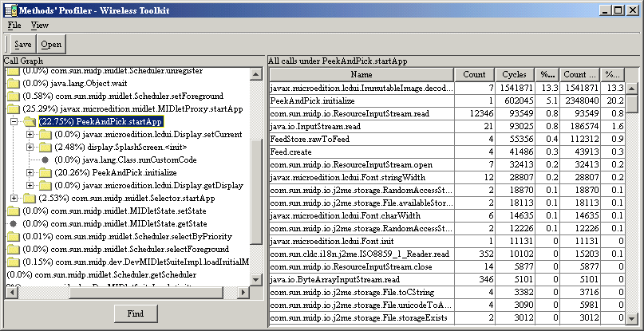Viewport: 644px width, 331px height.
Task: Select the FeedStore.rawToFeed row
Action: tap(447, 140)
